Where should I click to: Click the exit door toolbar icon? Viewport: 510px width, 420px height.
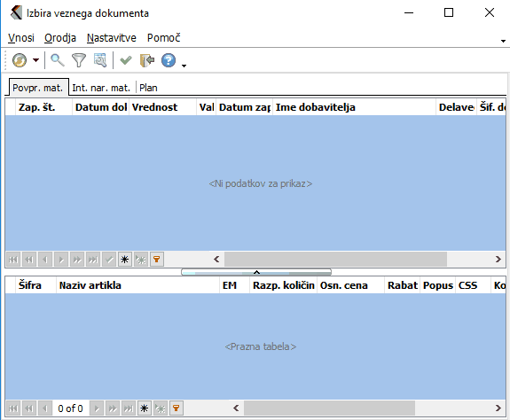(146, 60)
